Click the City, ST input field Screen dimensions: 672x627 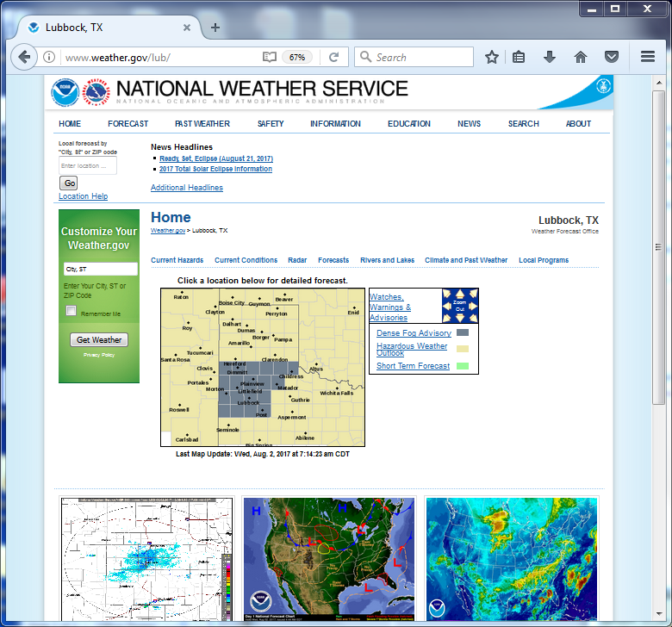click(x=101, y=269)
